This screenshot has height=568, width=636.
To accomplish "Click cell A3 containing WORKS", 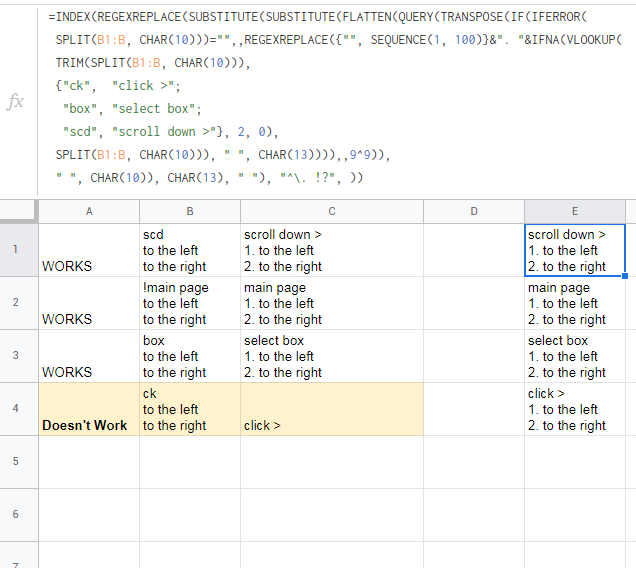I will point(89,356).
